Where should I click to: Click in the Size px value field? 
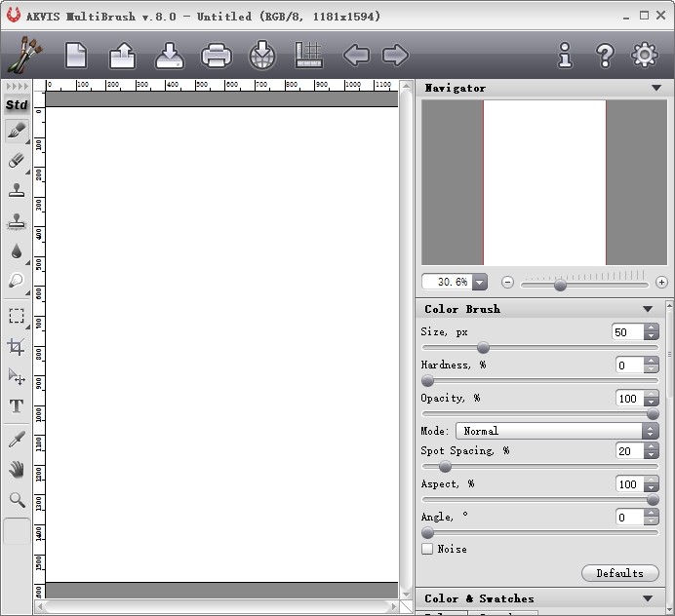[627, 331]
